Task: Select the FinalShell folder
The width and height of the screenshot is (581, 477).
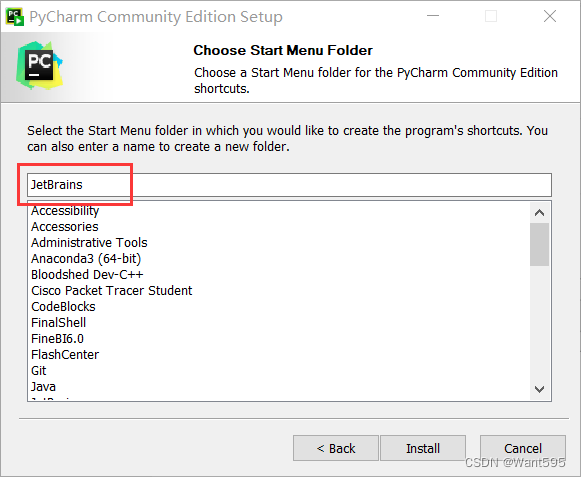Action: (x=59, y=322)
